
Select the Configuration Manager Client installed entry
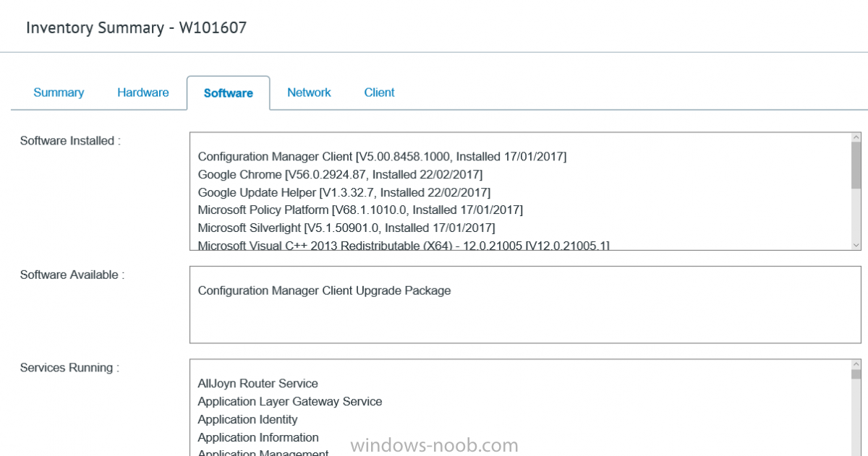(382, 156)
